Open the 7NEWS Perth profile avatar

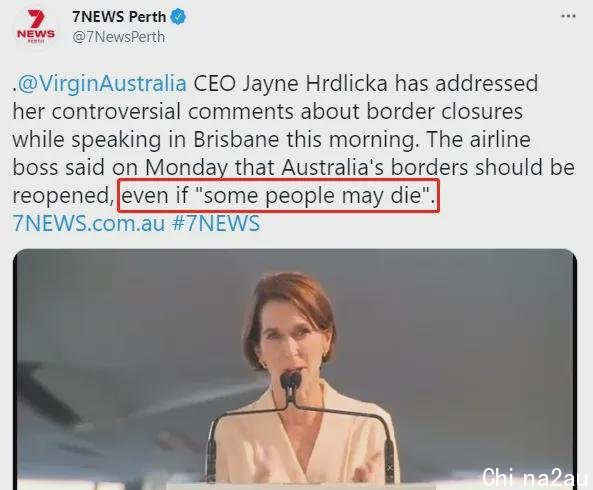(x=36, y=27)
